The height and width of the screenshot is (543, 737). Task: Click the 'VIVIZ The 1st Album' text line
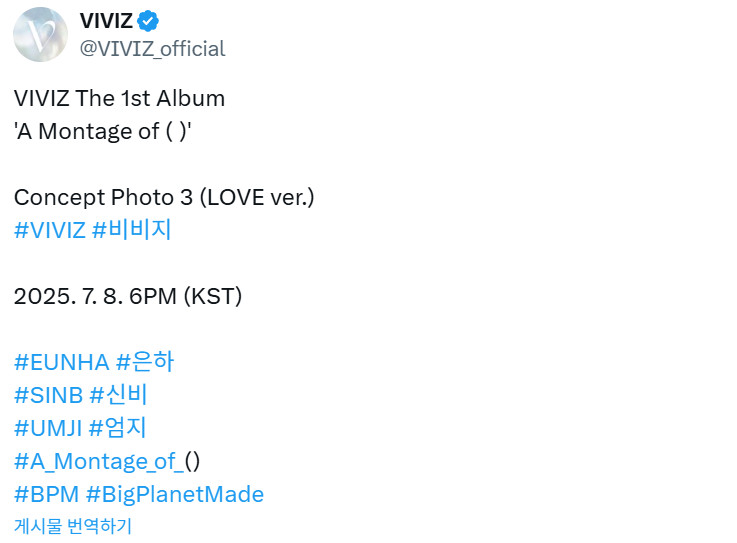[119, 98]
